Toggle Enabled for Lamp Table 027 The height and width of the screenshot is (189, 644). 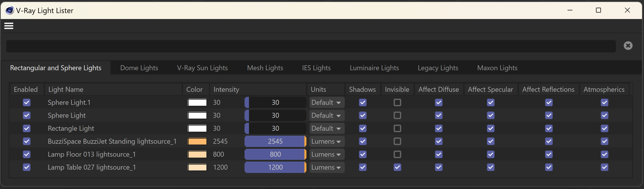pos(26,167)
